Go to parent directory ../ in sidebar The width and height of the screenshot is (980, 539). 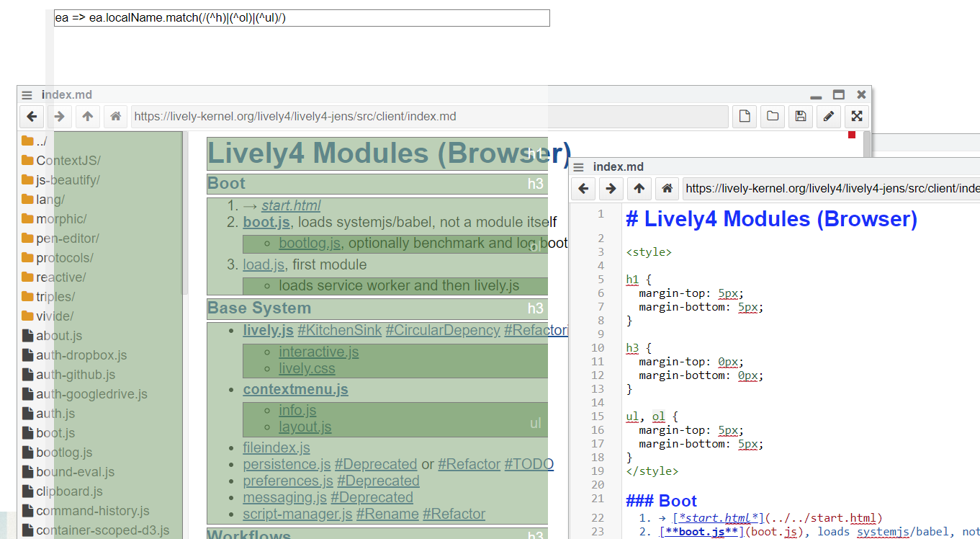pos(41,141)
